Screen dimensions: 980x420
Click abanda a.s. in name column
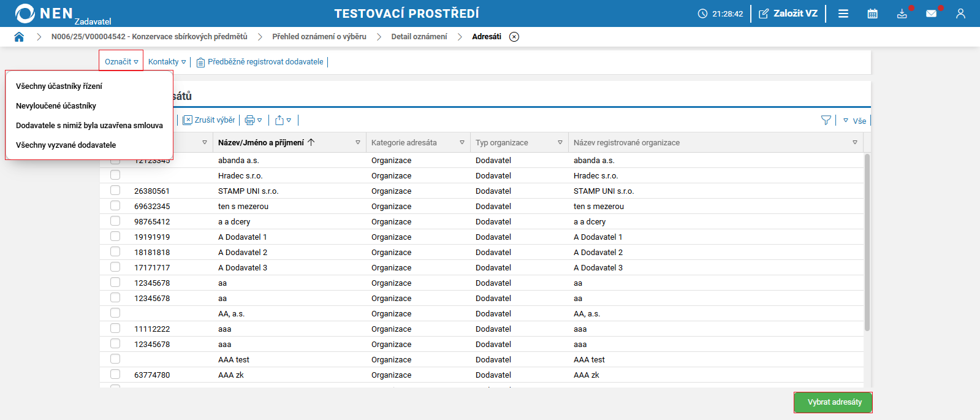click(x=238, y=161)
